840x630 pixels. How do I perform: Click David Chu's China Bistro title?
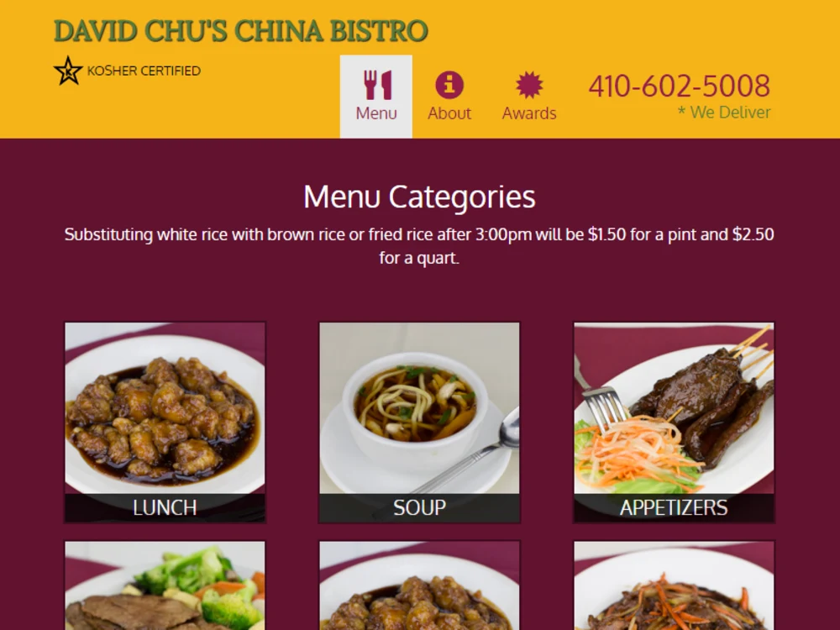click(x=240, y=31)
